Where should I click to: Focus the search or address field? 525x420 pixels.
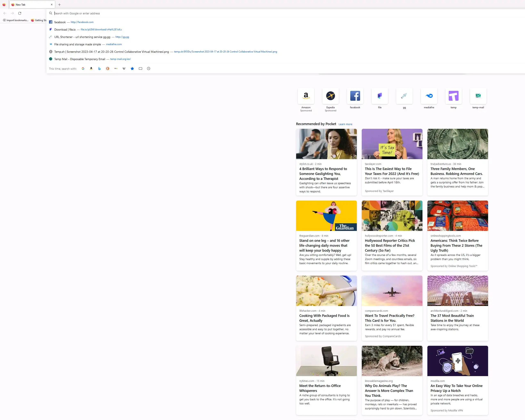pyautogui.click(x=170, y=13)
